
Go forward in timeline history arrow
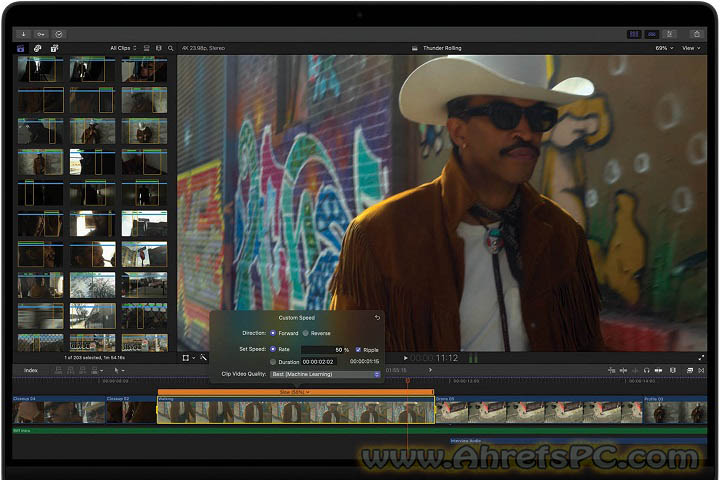coord(430,370)
